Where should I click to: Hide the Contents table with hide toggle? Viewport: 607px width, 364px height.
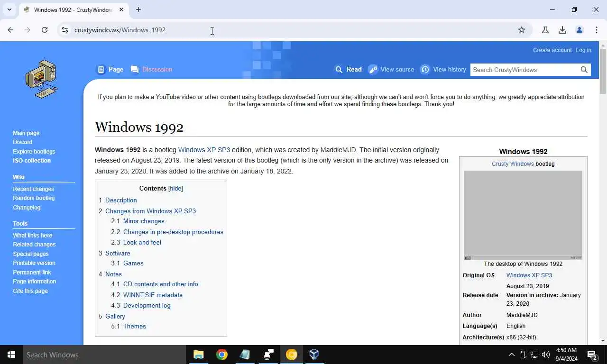175,188
